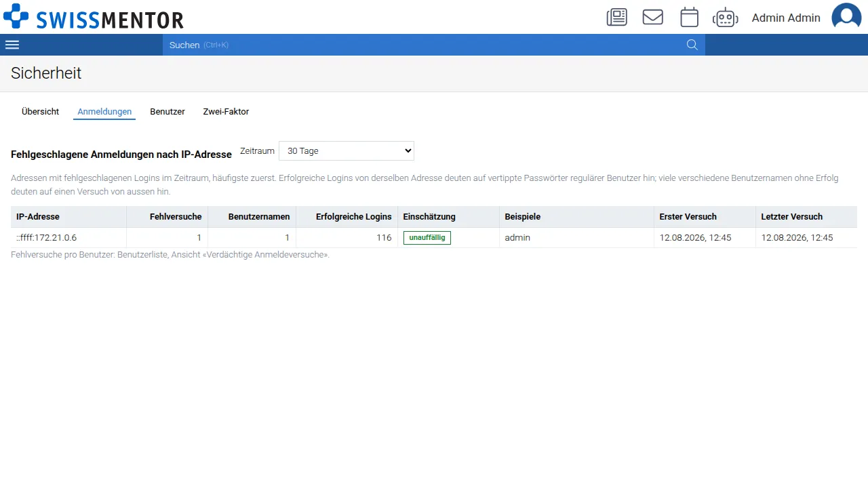Screen dimensions: 868x488
Task: Click the Admin Admin user name
Action: [x=786, y=18]
